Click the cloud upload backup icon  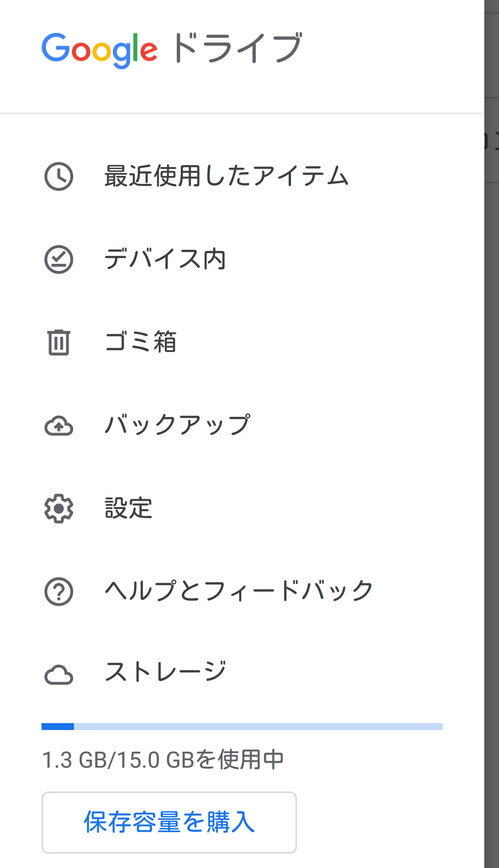coord(59,426)
